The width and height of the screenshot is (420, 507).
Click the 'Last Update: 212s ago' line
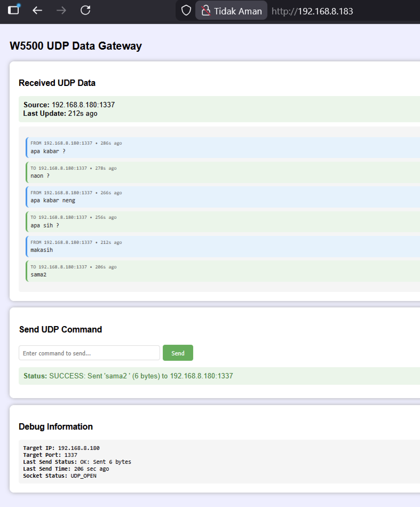60,113
